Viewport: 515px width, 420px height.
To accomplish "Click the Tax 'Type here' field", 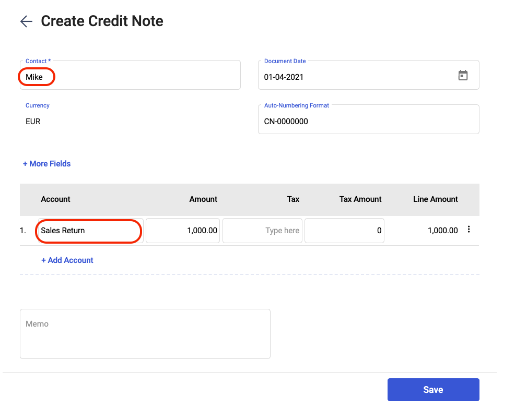I will tap(262, 231).
